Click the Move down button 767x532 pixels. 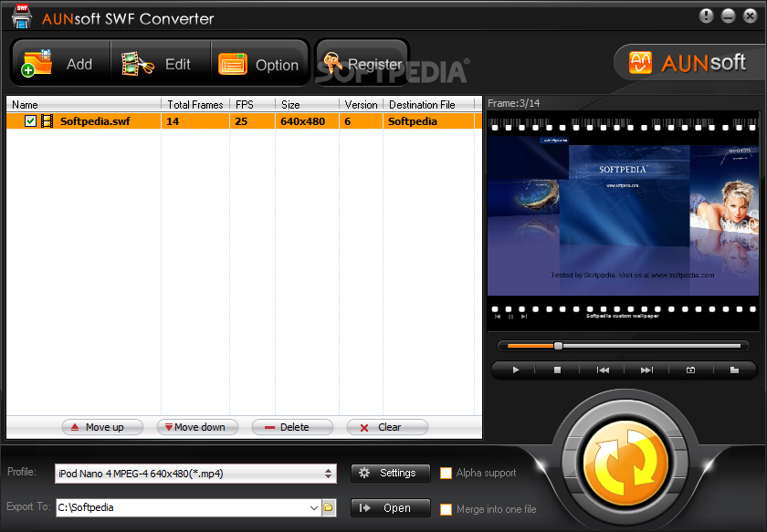tap(197, 427)
